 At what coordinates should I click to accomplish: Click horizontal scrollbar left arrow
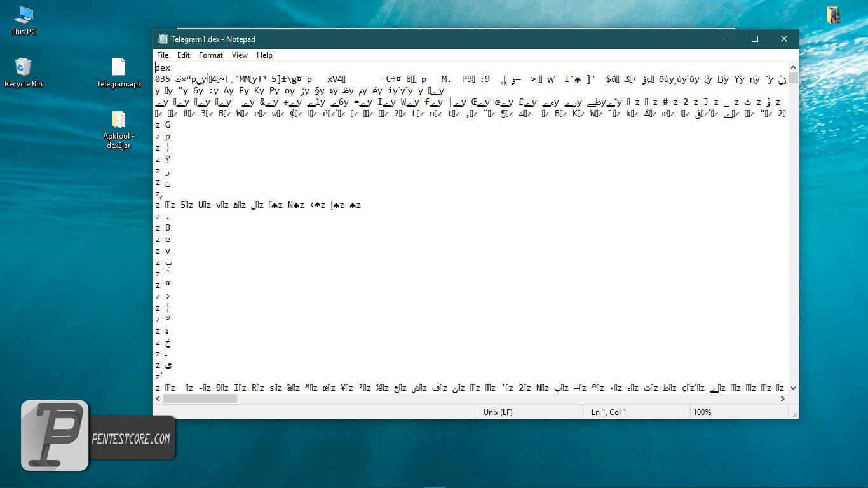pos(158,399)
